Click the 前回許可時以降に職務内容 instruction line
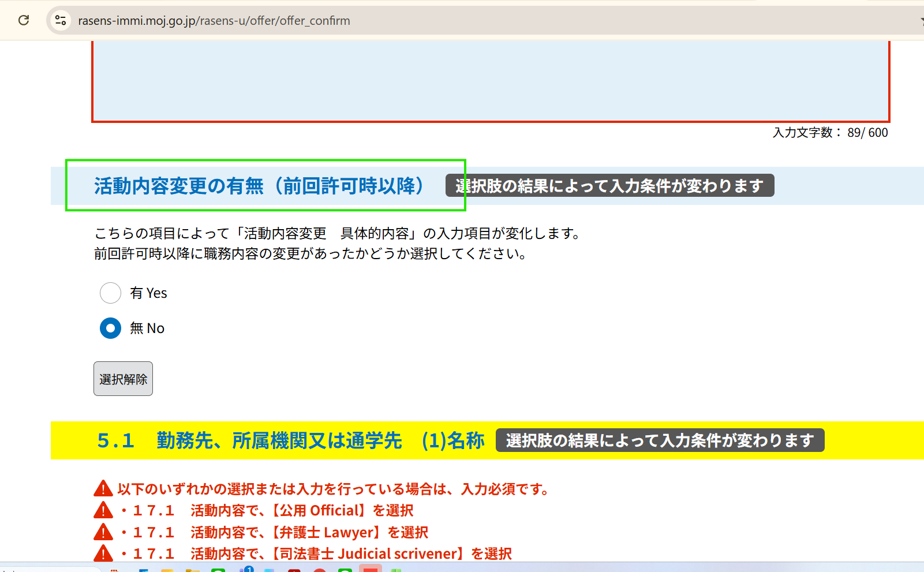Image resolution: width=924 pixels, height=572 pixels. point(311,253)
